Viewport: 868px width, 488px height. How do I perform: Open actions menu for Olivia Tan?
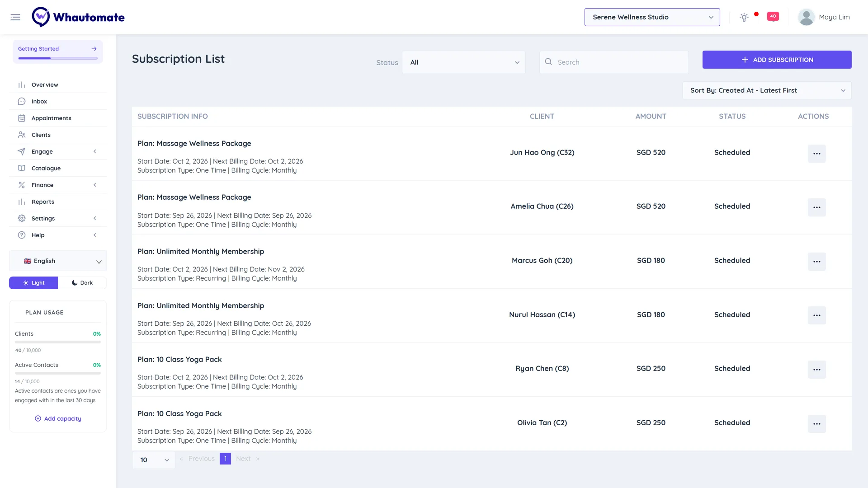click(x=816, y=424)
